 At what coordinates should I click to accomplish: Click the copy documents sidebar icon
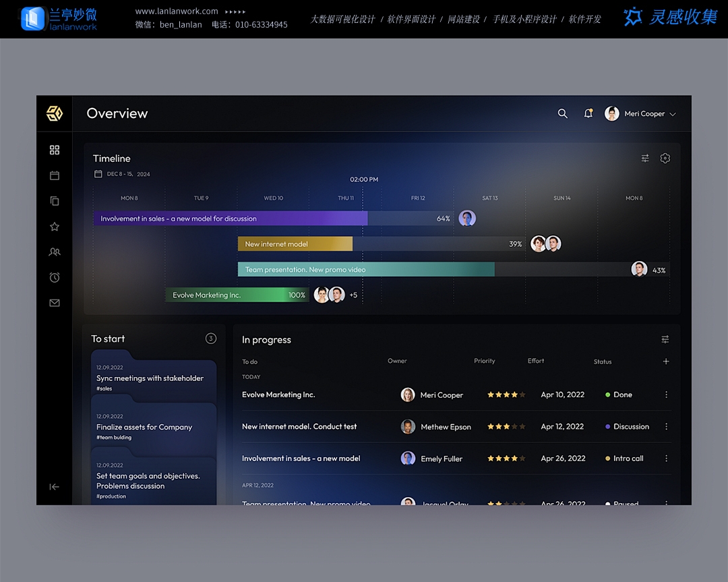pyautogui.click(x=55, y=201)
